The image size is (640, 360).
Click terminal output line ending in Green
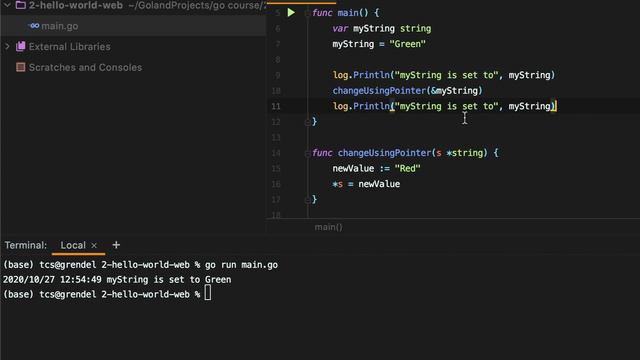[117, 280]
